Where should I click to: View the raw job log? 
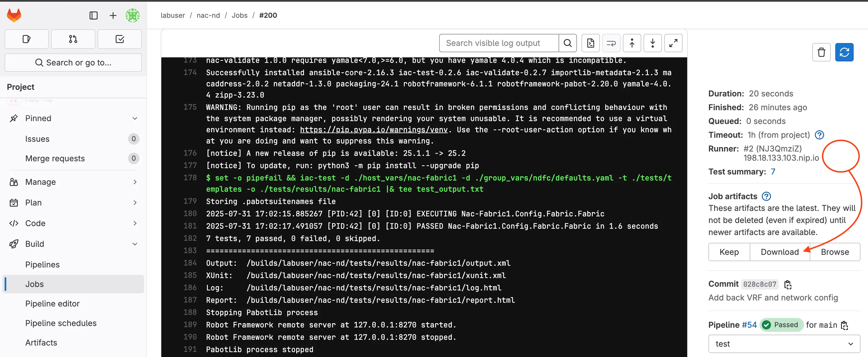coord(590,43)
